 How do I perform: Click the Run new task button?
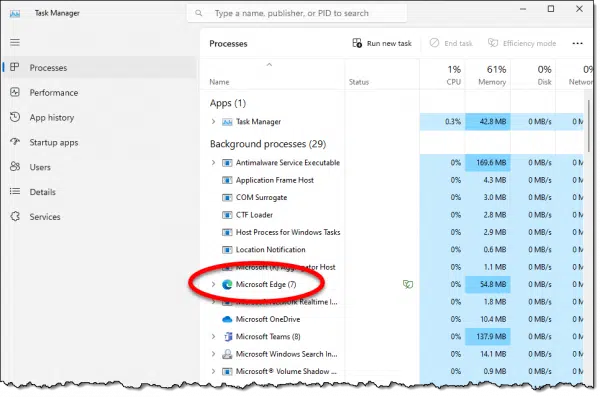click(x=382, y=43)
